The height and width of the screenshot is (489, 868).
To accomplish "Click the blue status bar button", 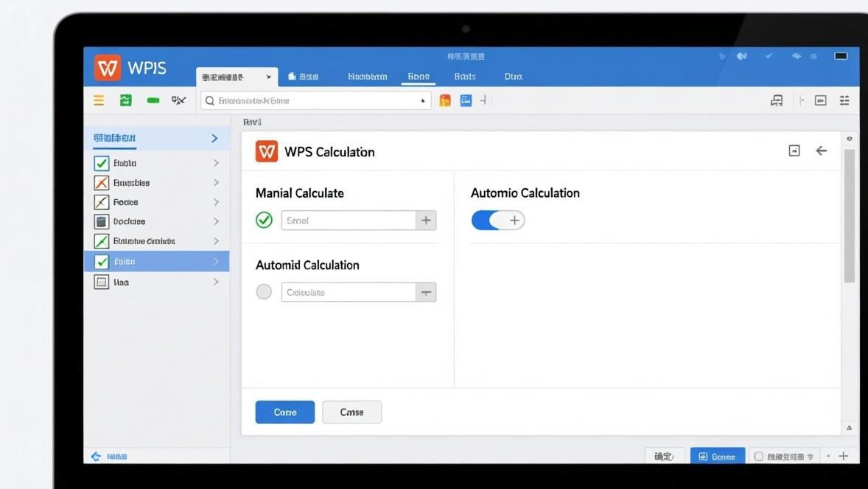I will 718,457.
